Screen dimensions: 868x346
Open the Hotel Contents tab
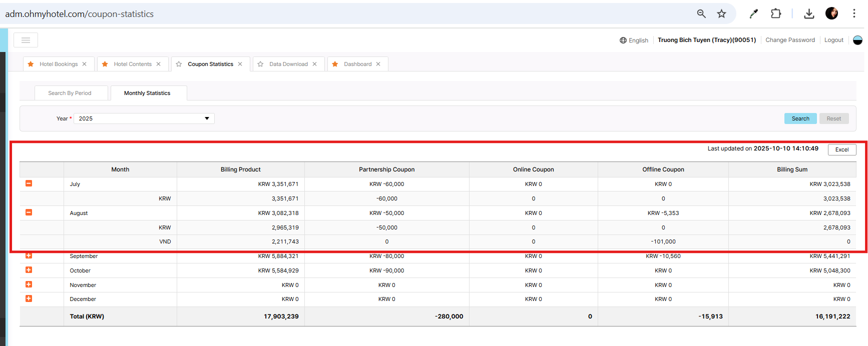[x=132, y=64]
